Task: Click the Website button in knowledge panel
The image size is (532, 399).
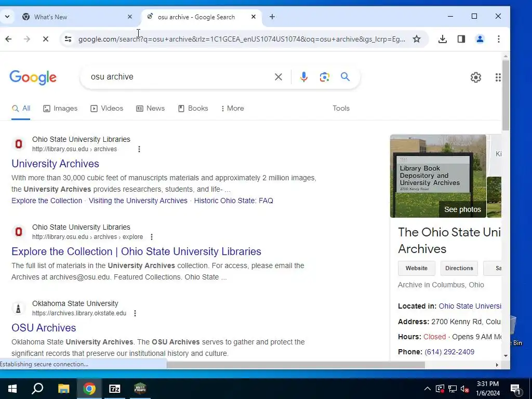Action: tap(417, 268)
